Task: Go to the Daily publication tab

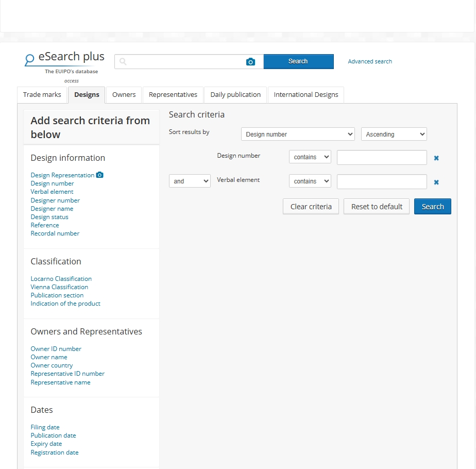Action: click(235, 95)
